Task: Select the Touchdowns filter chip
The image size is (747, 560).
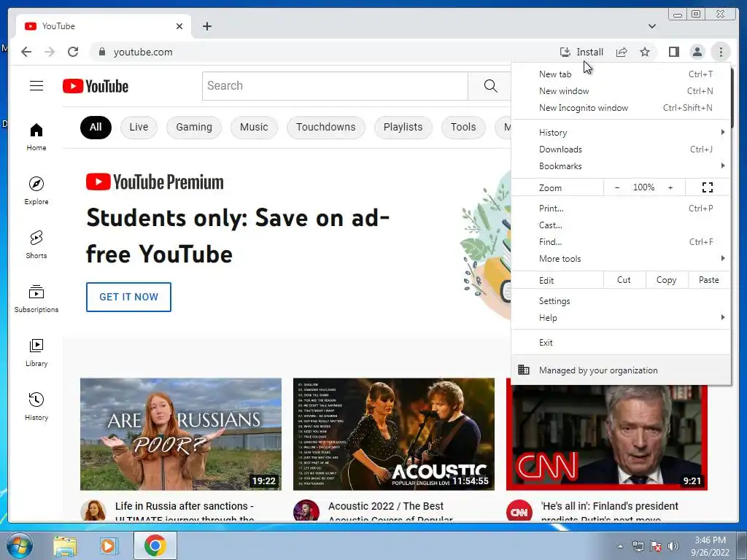Action: click(x=326, y=127)
